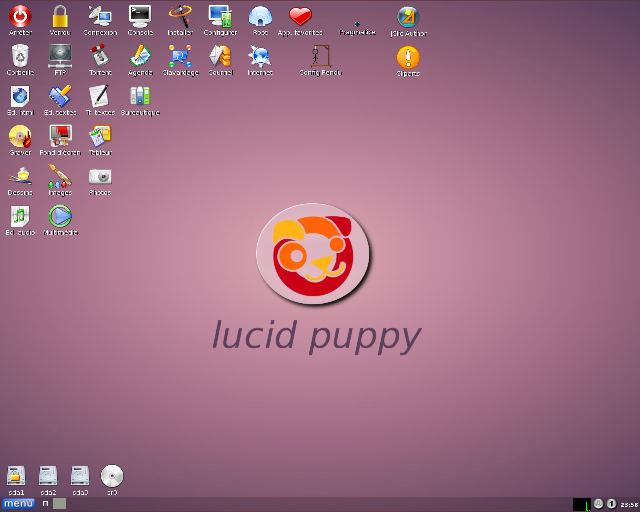The image size is (640, 512).
Task: Open the Agenda calendar icon
Action: (x=140, y=56)
